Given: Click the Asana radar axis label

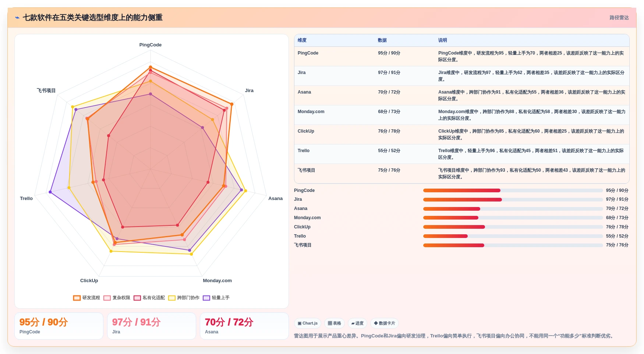Looking at the screenshot, I should click(x=275, y=199).
